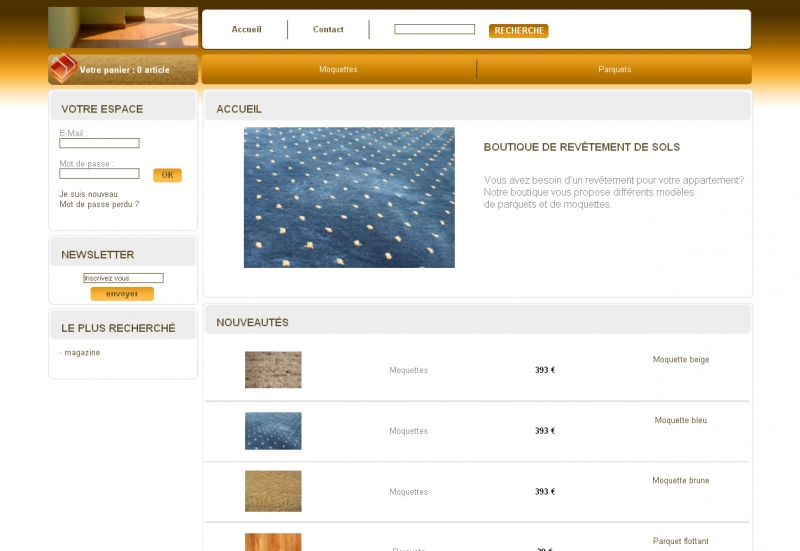Open the Moquette beige thumbnail
The width and height of the screenshot is (800, 551).
(273, 370)
